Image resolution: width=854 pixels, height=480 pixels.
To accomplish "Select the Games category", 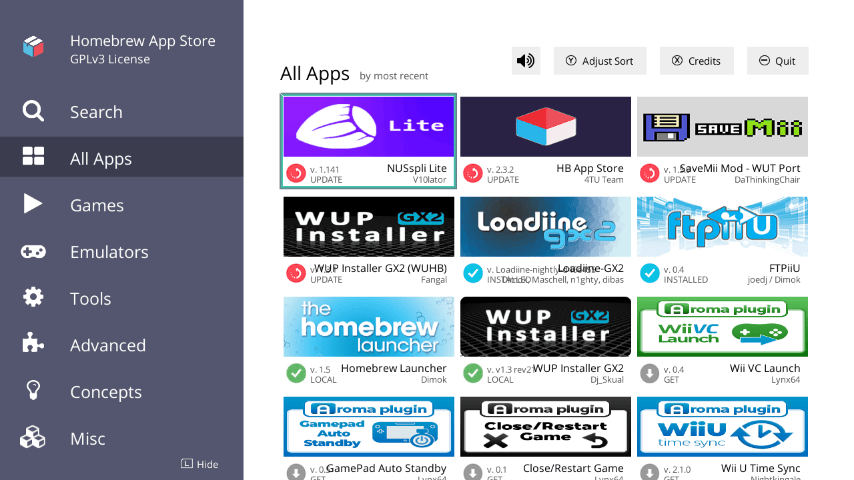I will pyautogui.click(x=96, y=205).
